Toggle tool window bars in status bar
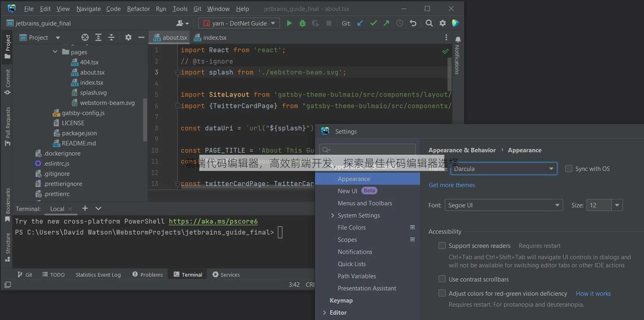The width and height of the screenshot is (644, 320). 8,285
